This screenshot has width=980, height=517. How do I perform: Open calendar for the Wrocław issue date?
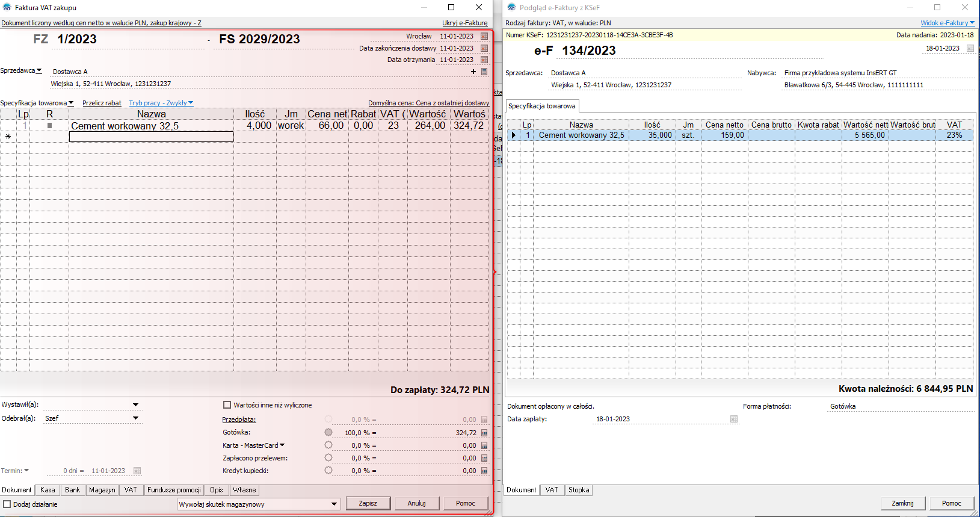pyautogui.click(x=484, y=37)
